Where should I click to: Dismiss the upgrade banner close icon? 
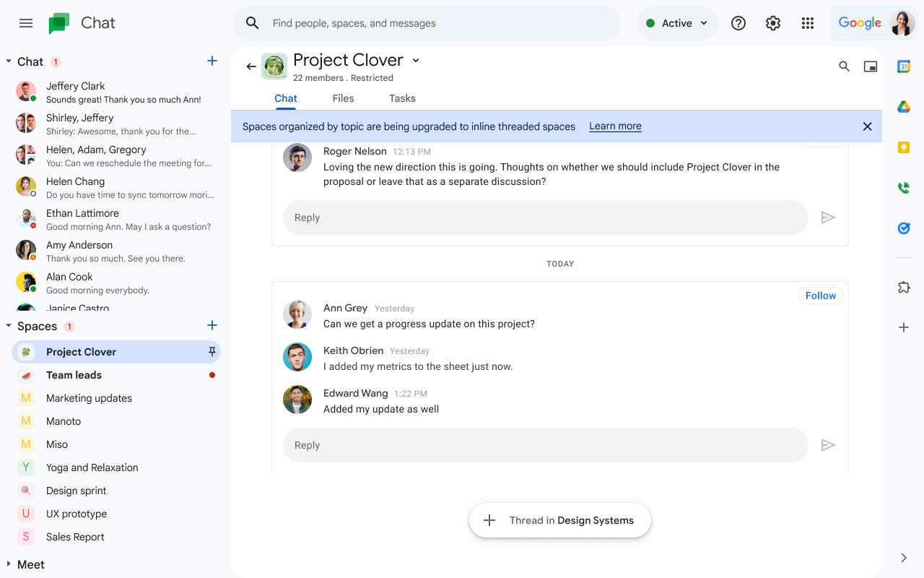[868, 126]
